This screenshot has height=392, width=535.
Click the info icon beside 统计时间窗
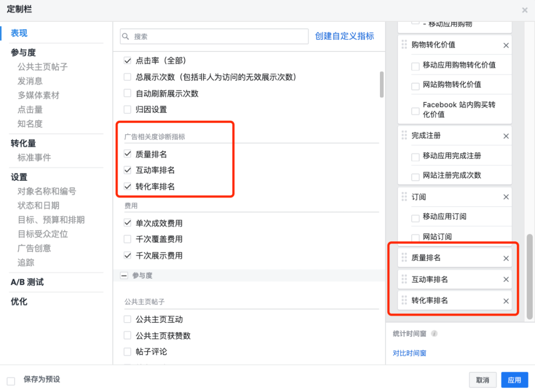point(434,334)
